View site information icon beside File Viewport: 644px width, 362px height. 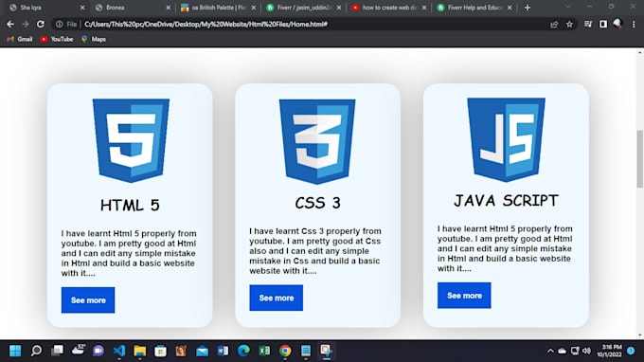pos(59,25)
